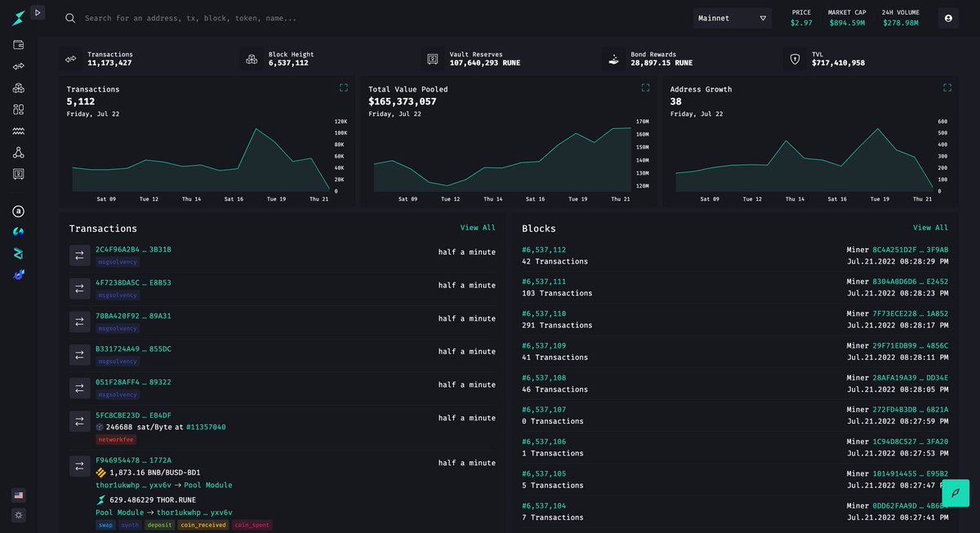Open transaction 2C4F96A2B4 … 3B31B

133,250
